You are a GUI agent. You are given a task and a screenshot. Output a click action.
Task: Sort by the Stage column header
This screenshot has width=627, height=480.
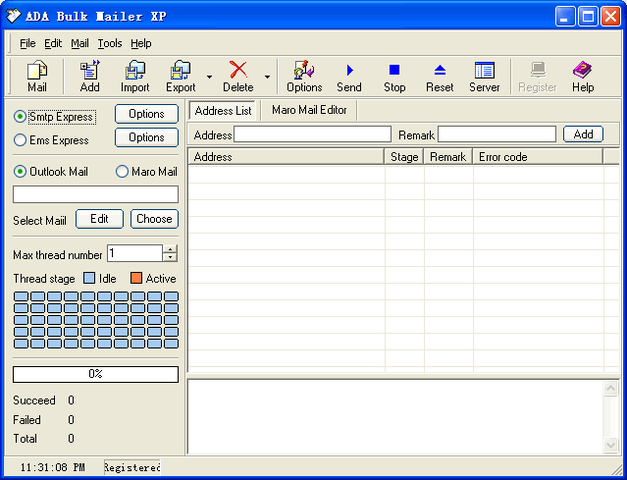pos(404,157)
